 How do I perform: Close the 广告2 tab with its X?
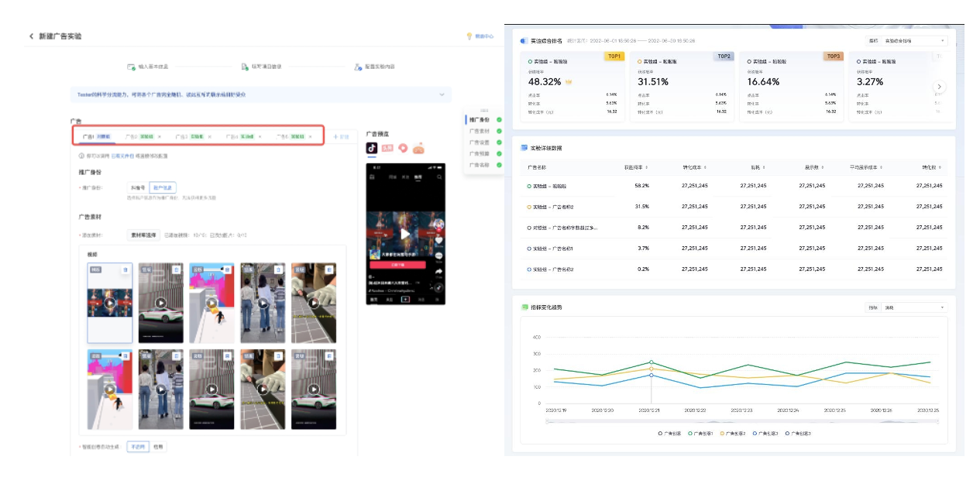tap(160, 136)
